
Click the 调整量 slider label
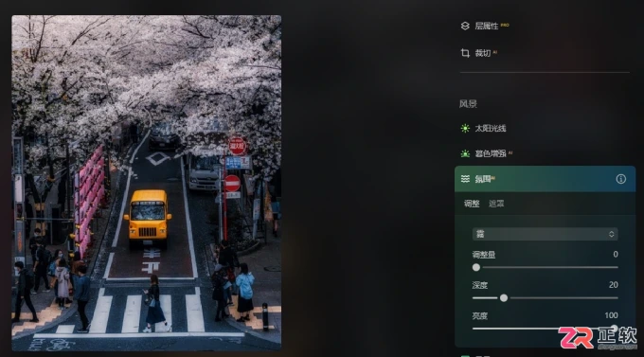[483, 255]
